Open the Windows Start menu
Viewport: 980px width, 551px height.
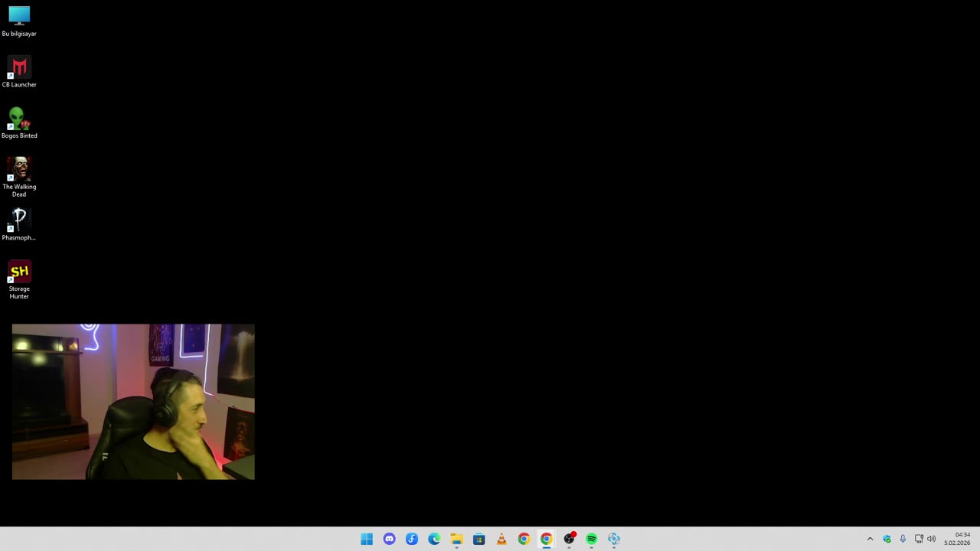(x=367, y=539)
